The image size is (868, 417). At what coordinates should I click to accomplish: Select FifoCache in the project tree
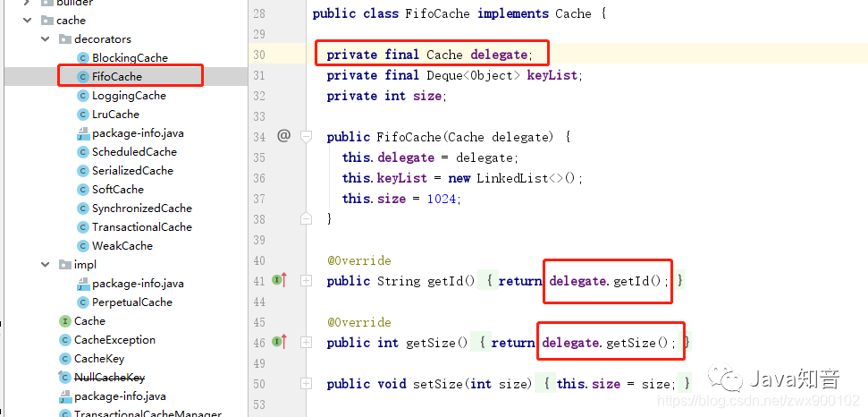(116, 77)
